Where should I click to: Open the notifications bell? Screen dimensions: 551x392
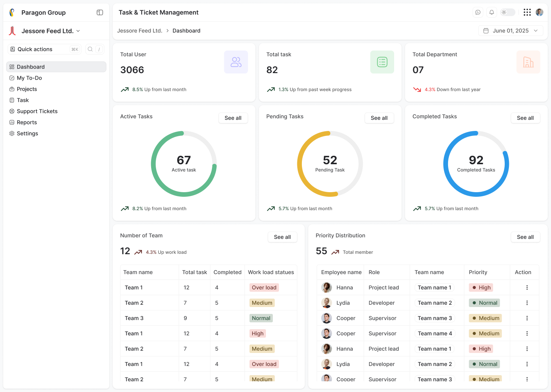point(492,12)
